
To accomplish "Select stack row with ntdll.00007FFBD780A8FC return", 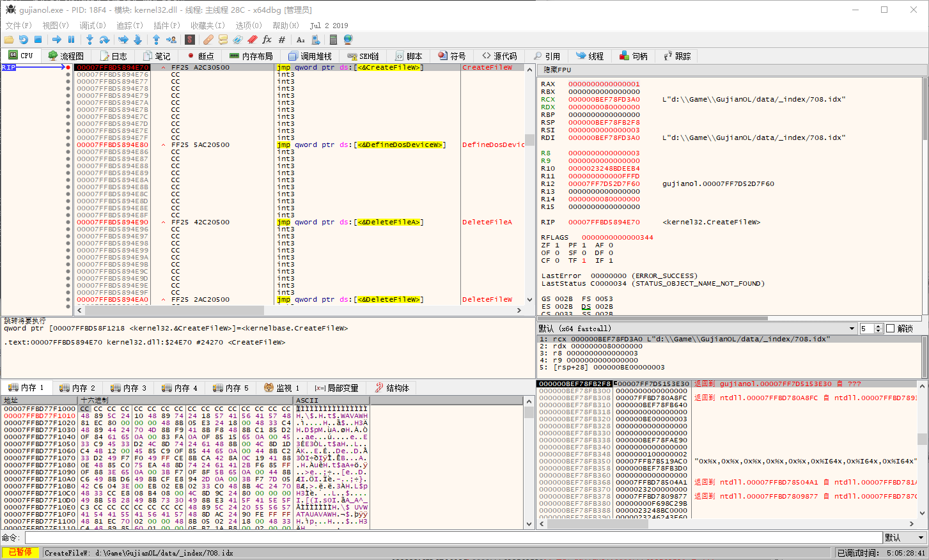I will tap(728, 398).
